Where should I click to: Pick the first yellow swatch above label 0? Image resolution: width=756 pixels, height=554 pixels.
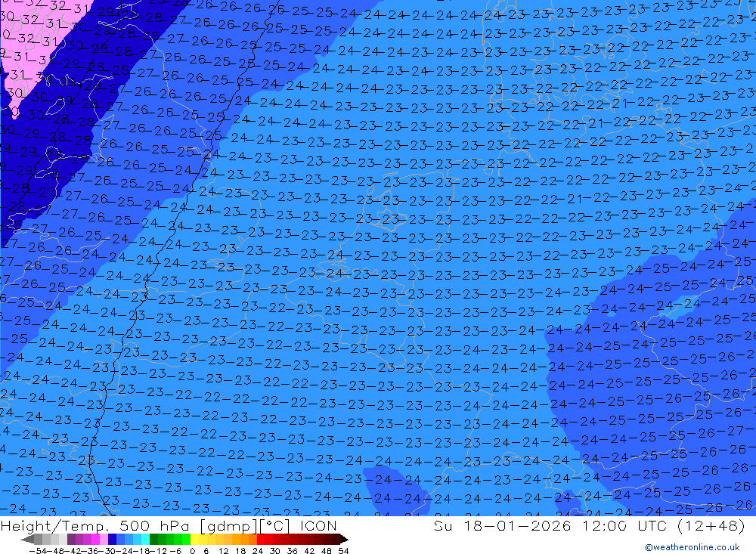(x=194, y=539)
